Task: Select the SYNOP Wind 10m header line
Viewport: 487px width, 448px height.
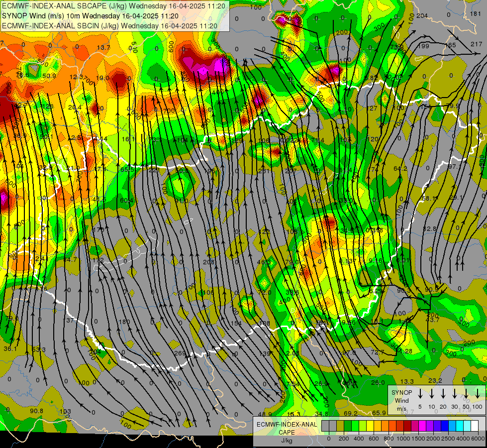Action: [x=90, y=16]
